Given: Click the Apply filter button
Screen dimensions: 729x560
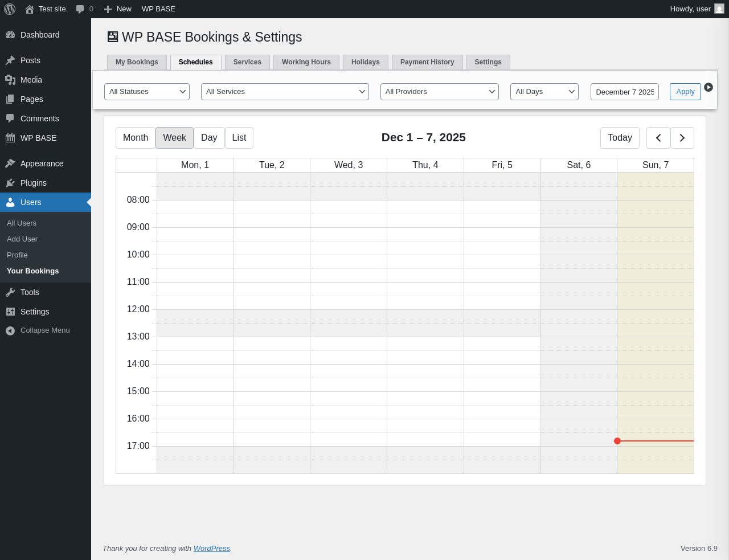Looking at the screenshot, I should pyautogui.click(x=685, y=92).
